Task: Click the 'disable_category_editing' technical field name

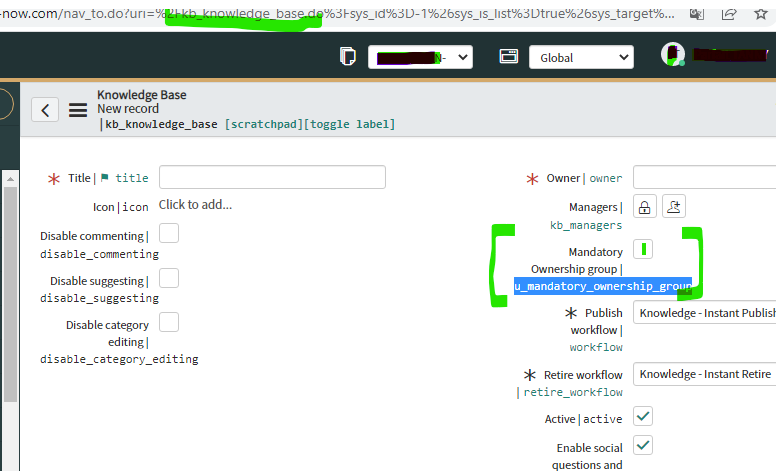Action: tap(119, 359)
